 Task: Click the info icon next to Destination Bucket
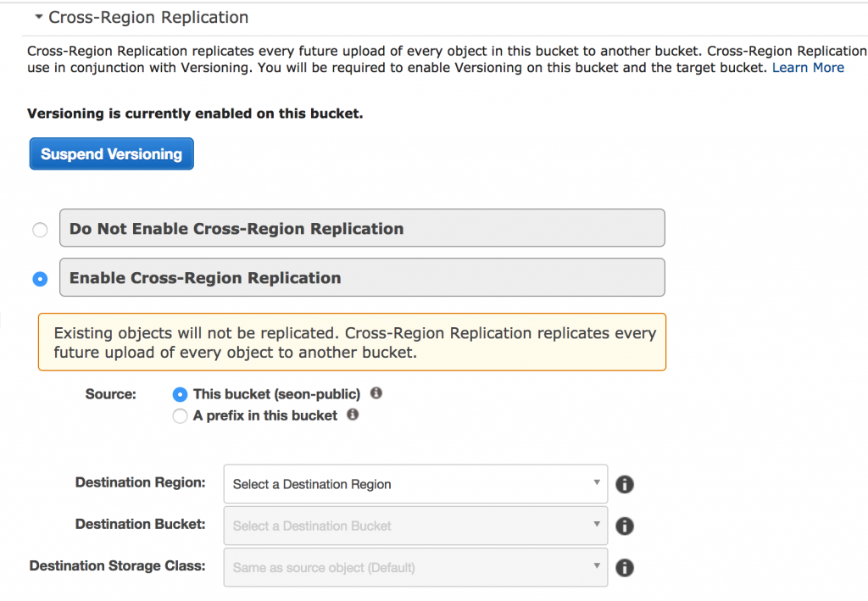click(x=625, y=526)
